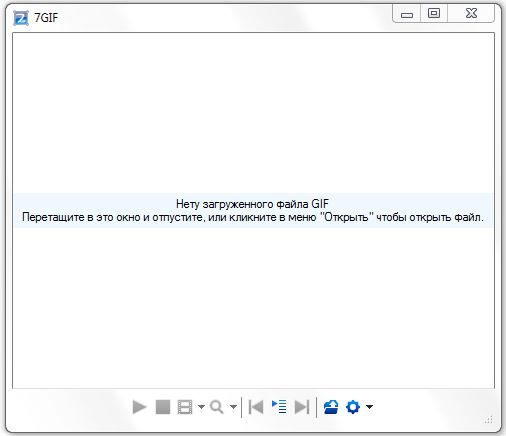This screenshot has width=506, height=436.
Task: Click the "7GIF" title text
Action: tap(46, 18)
